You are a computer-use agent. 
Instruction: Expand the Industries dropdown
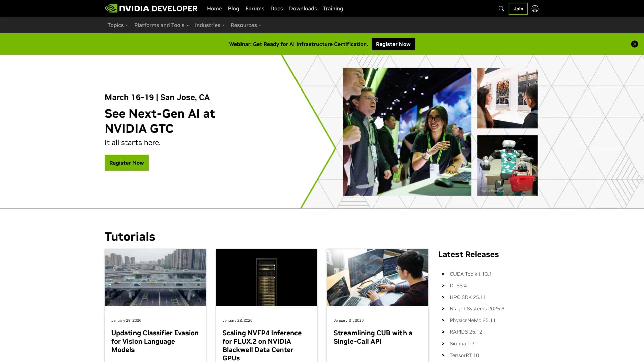209,25
